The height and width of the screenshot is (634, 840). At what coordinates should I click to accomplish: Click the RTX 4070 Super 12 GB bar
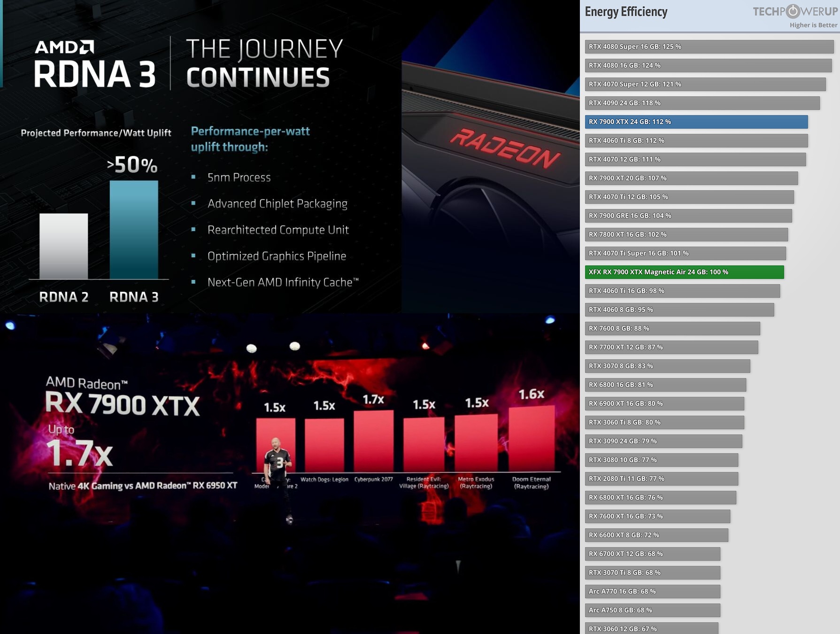point(705,84)
